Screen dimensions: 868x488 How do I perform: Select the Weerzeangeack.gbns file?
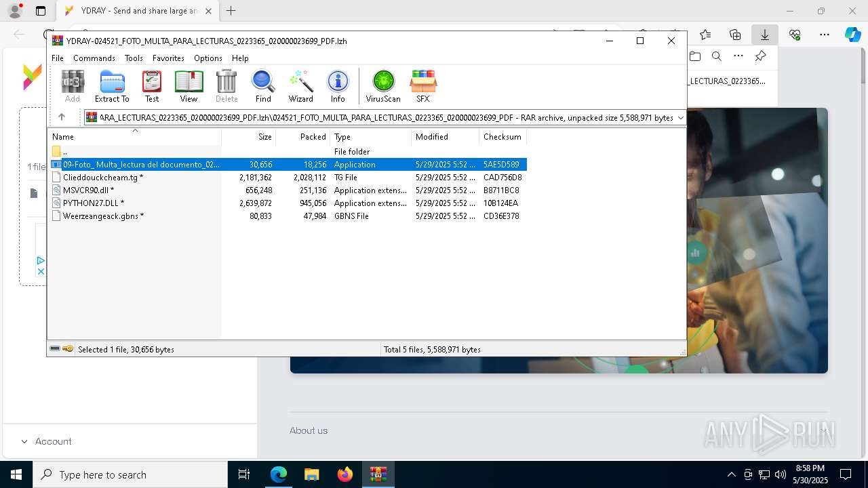click(x=288, y=216)
